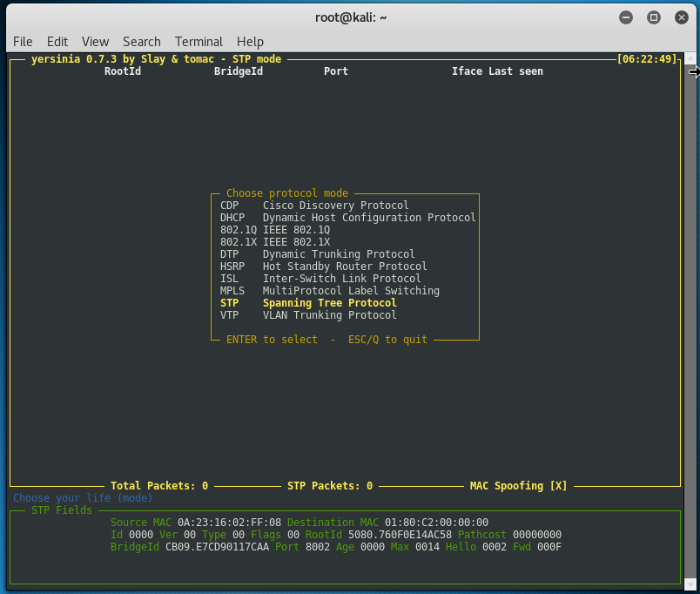Screen dimensions: 700x594
Task: Select DHCP Dynamic Host Configuration Protocol entry
Action: pyautogui.click(x=347, y=218)
